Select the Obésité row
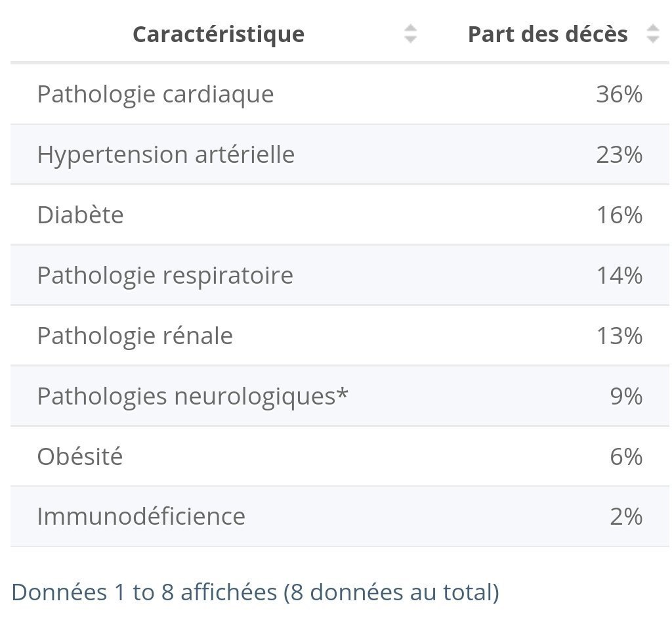Viewport: 672px width, 639px height. (339, 456)
